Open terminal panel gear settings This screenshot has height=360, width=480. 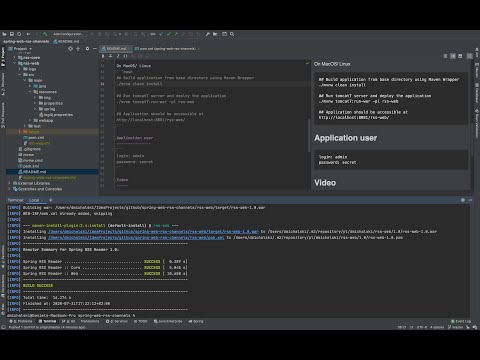[463, 200]
